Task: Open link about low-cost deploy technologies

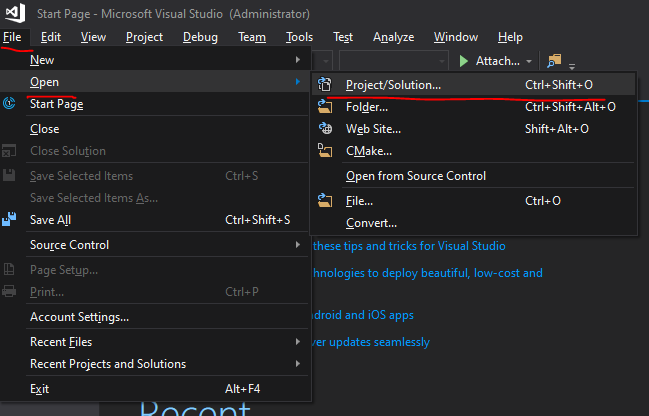Action: click(x=427, y=273)
